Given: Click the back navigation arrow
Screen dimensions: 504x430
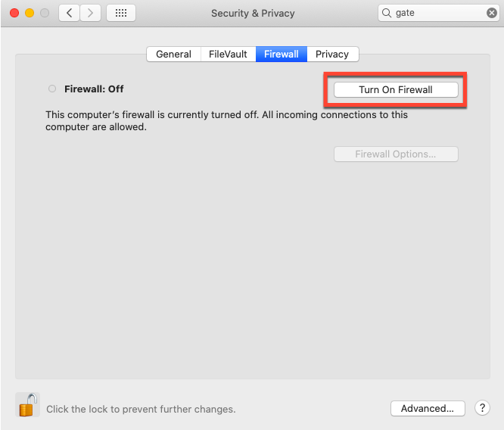Looking at the screenshot, I should 70,13.
